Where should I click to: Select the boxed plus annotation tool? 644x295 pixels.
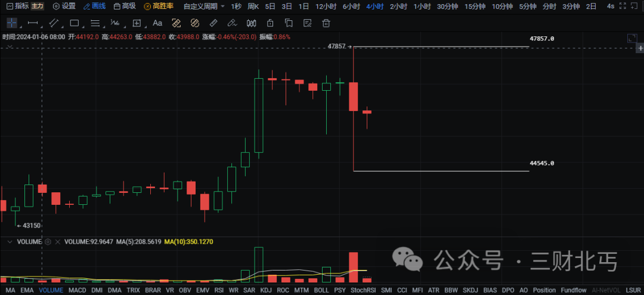pos(137,23)
